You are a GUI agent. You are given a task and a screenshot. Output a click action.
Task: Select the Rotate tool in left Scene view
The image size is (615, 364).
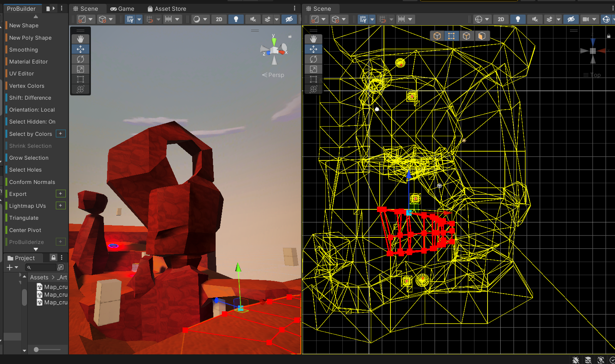click(x=80, y=59)
